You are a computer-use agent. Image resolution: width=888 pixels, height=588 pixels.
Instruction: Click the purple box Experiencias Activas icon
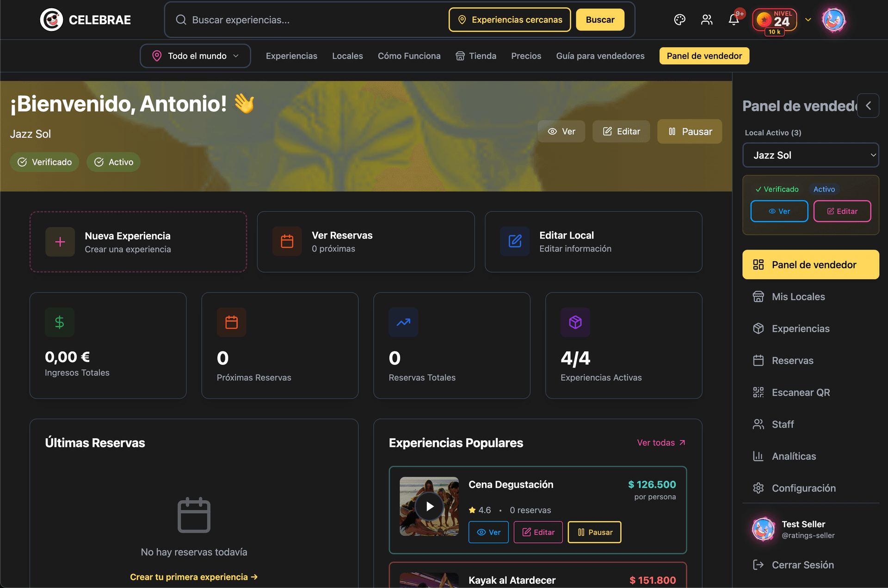[575, 322]
